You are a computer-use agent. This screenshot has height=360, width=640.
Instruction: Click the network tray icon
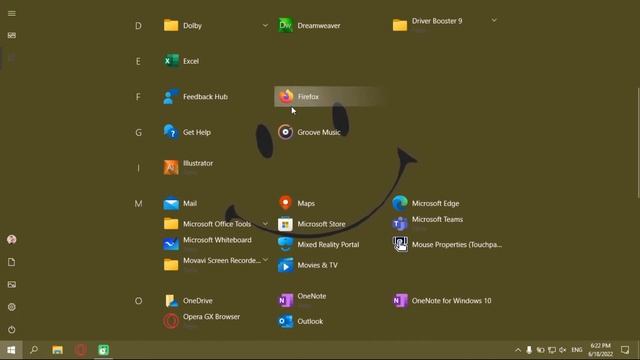tap(552, 350)
